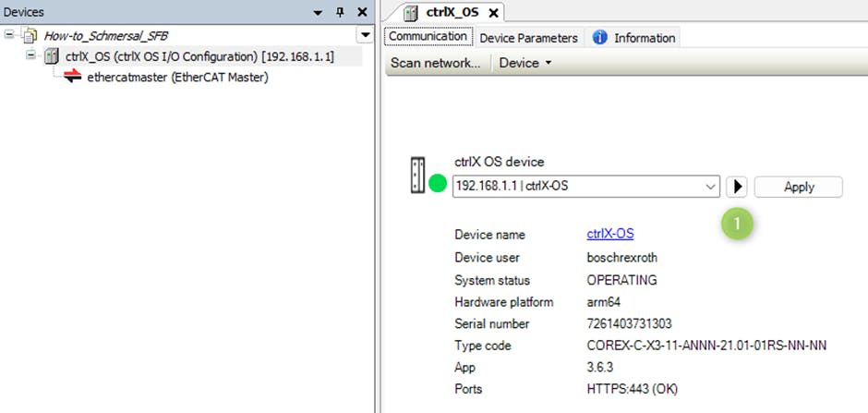Open the Device dropdown menu in toolbar
This screenshot has width=868, height=413.
pyautogui.click(x=524, y=63)
